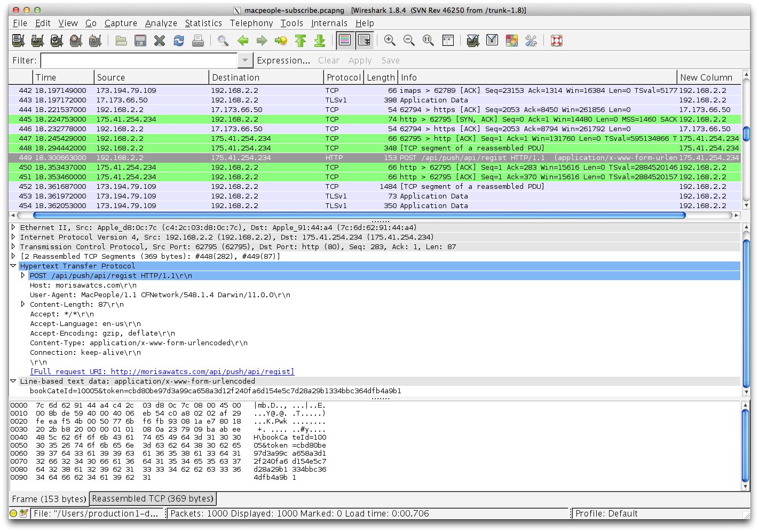Open help using lifebuoy icon
Image resolution: width=759 pixels, height=532 pixels.
tap(557, 41)
